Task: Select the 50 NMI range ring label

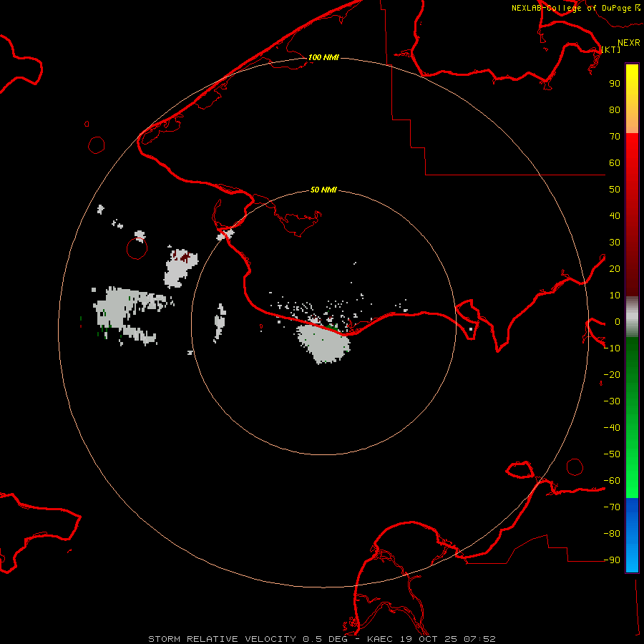Action: pyautogui.click(x=323, y=190)
